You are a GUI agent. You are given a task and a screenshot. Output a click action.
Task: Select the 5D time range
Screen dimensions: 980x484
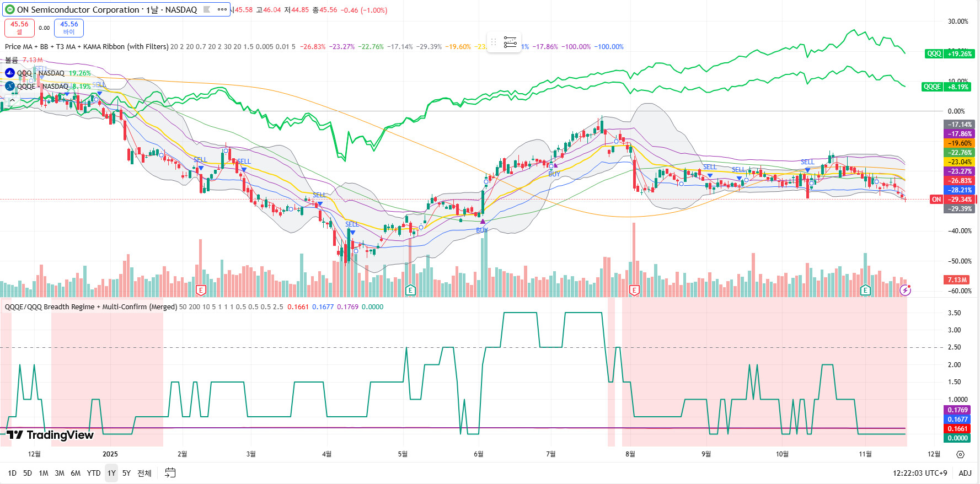pyautogui.click(x=28, y=473)
